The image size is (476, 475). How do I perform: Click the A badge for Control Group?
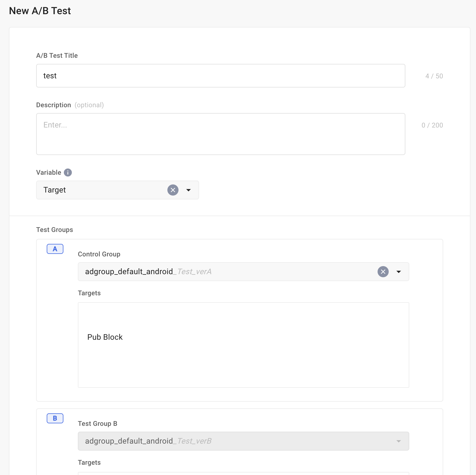pyautogui.click(x=55, y=249)
